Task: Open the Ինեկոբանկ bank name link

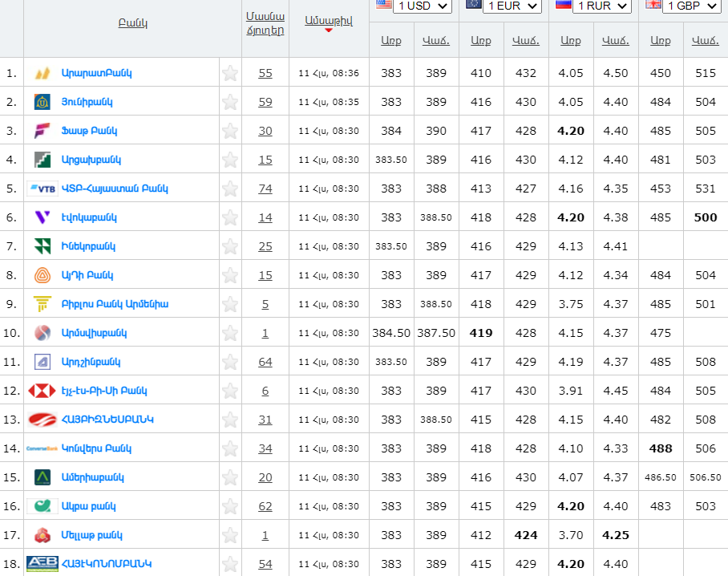Action: tap(88, 246)
